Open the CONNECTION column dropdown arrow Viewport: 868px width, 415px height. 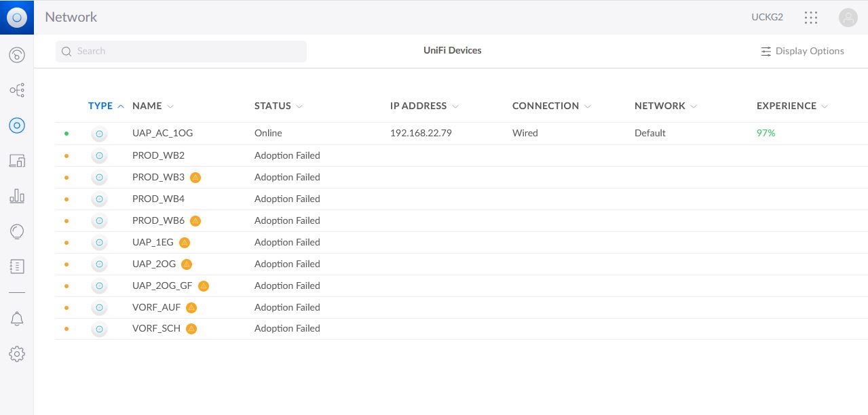pyautogui.click(x=588, y=106)
